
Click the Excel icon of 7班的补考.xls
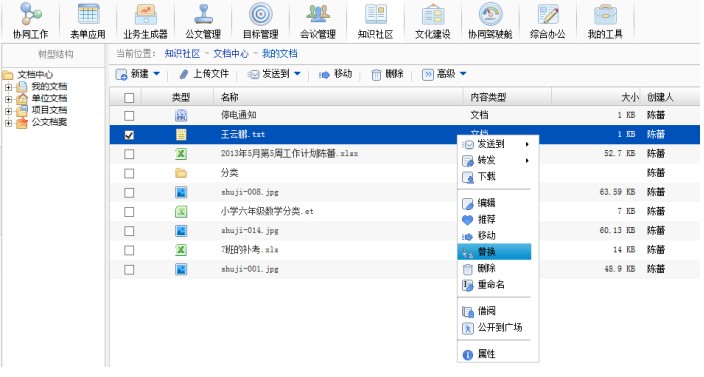click(x=181, y=250)
